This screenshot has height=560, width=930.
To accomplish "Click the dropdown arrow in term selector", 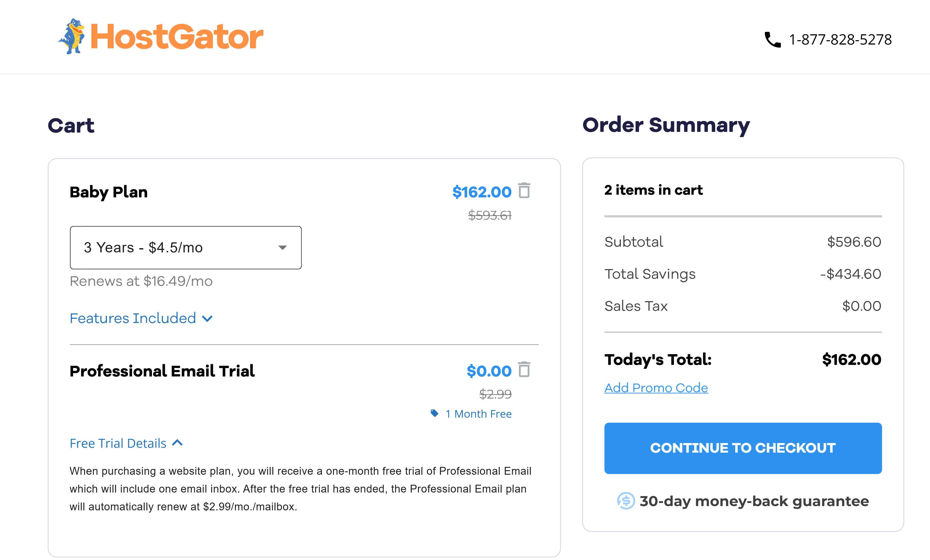I will coord(282,248).
